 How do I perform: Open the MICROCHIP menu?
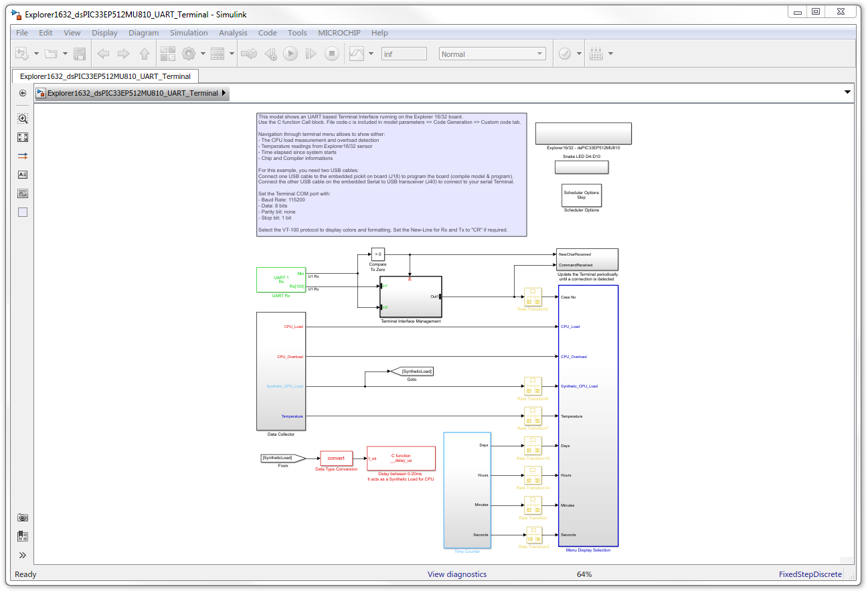pos(339,33)
